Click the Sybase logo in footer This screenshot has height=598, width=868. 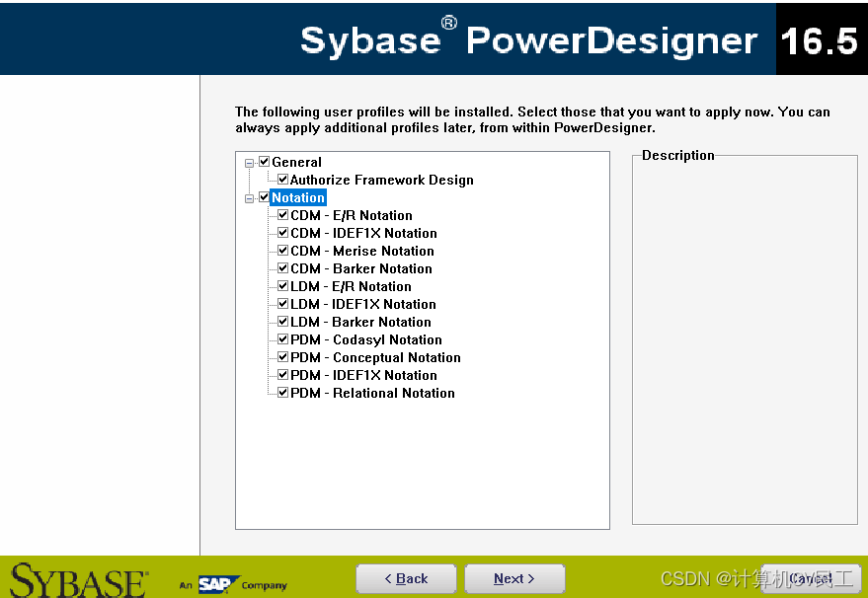[x=79, y=580]
